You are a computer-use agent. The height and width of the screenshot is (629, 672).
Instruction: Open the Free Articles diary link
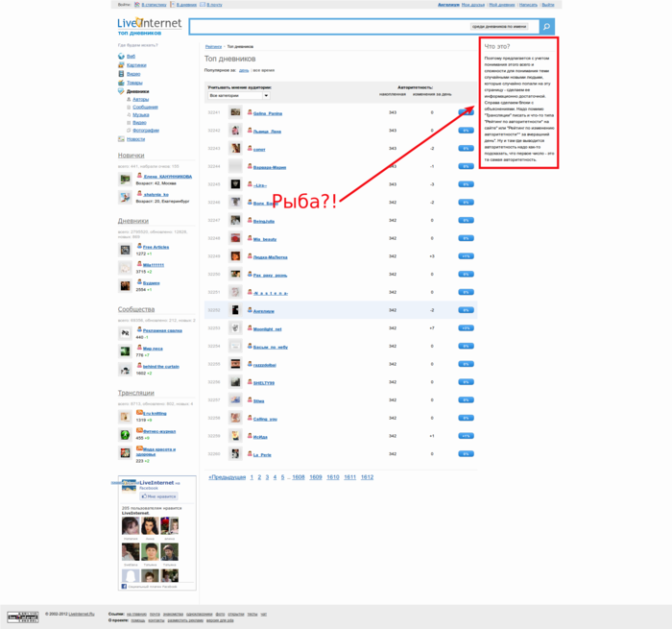pos(156,248)
